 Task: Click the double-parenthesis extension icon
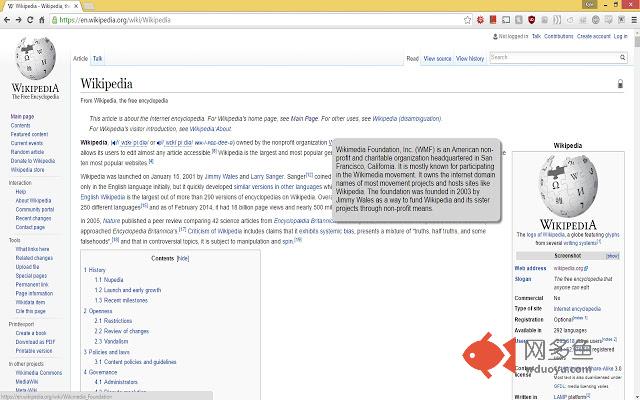[557, 20]
